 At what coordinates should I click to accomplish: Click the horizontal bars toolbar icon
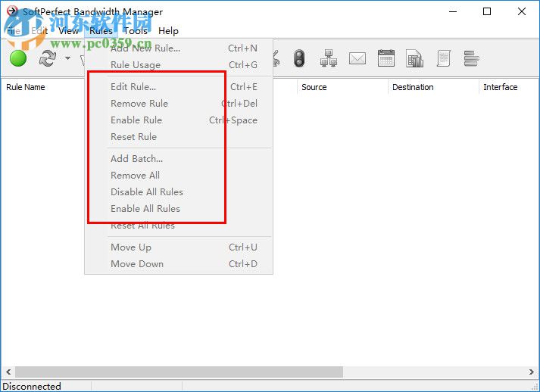tap(471, 58)
